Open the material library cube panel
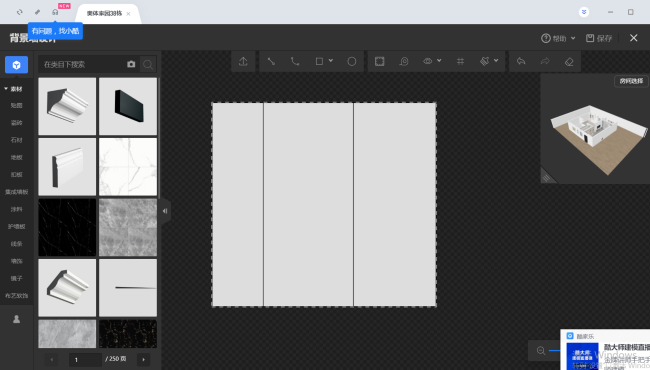 pos(17,65)
